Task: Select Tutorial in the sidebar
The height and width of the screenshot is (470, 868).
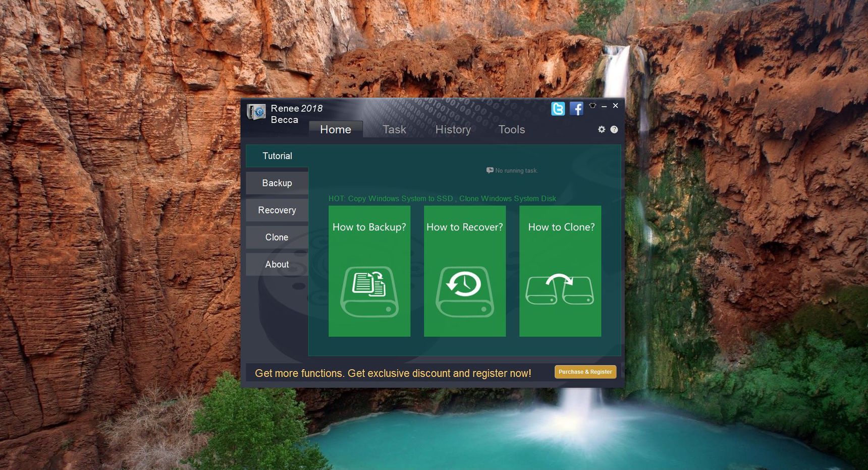Action: pyautogui.click(x=277, y=156)
